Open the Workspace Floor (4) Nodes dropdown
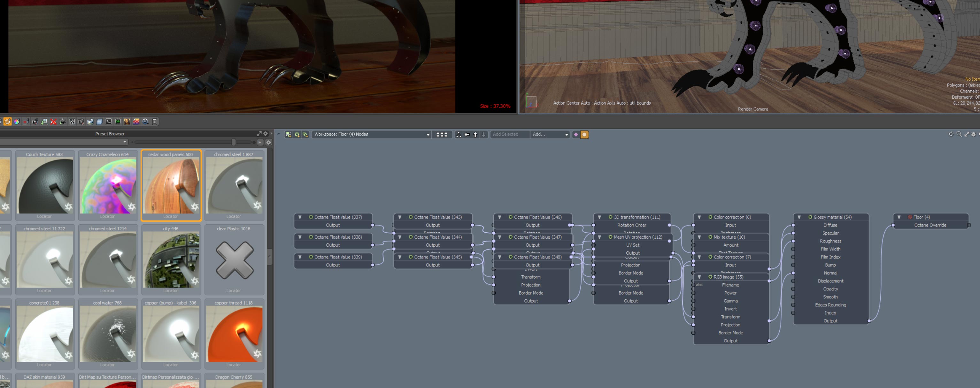The width and height of the screenshot is (980, 388). [x=371, y=135]
